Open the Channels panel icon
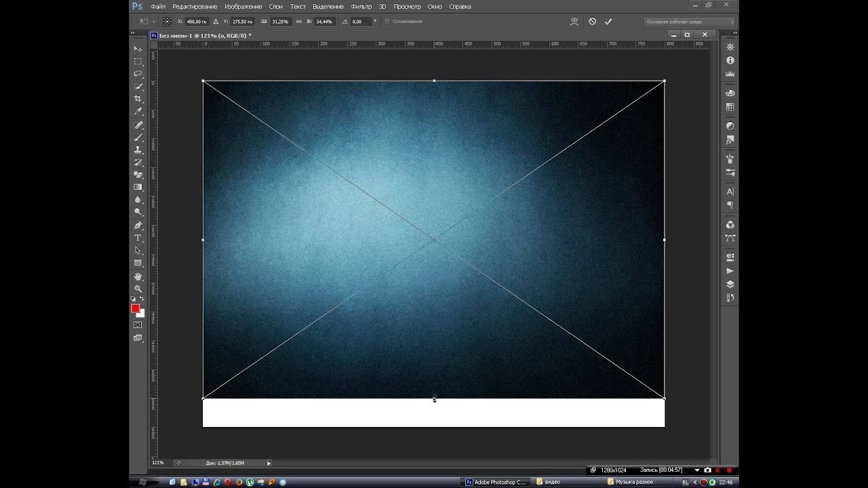 (x=730, y=224)
